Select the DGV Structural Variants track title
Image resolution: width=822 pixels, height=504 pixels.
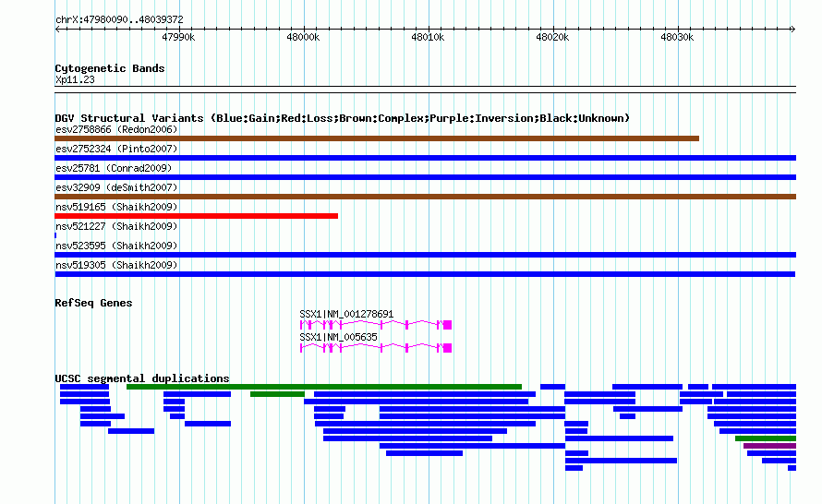click(x=343, y=118)
